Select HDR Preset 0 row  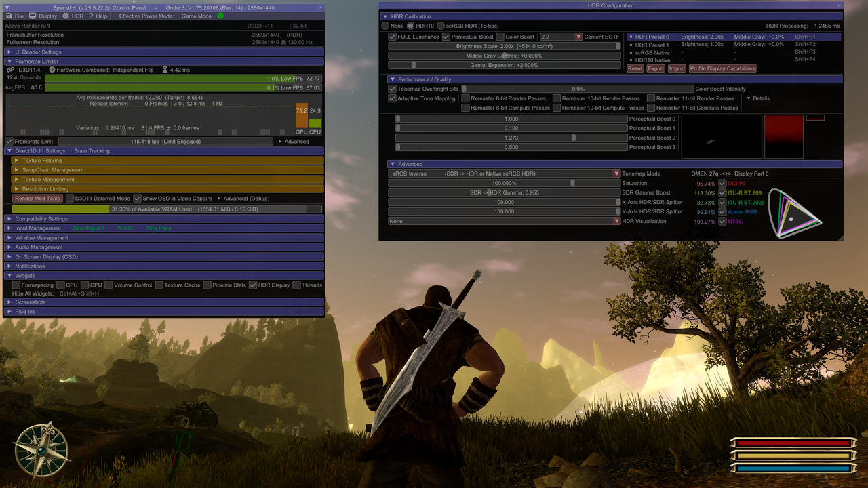[734, 37]
